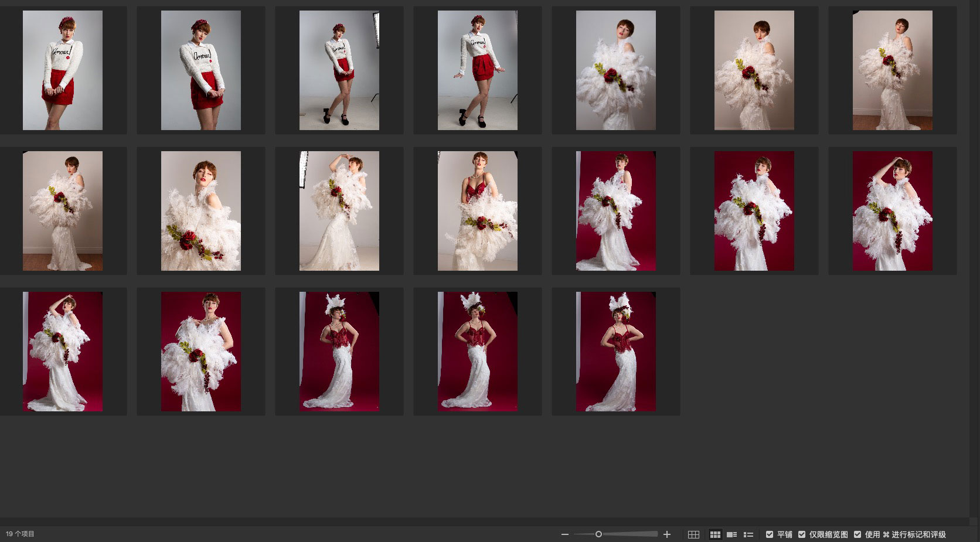
Task: Toggle 使用 ⌘ 进行标记和评级 checkbox
Action: pos(857,534)
